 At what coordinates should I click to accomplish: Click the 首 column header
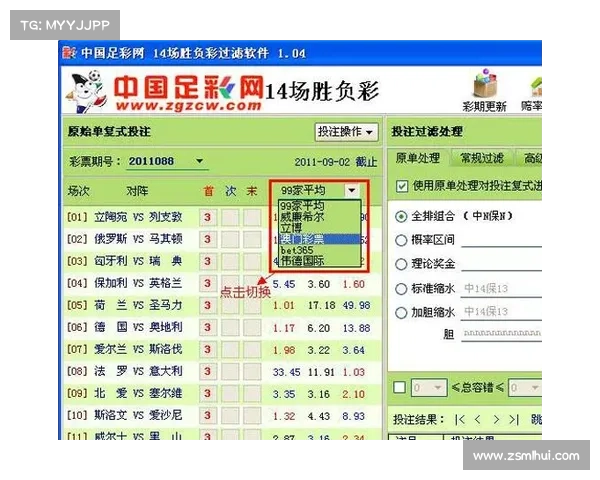208,191
